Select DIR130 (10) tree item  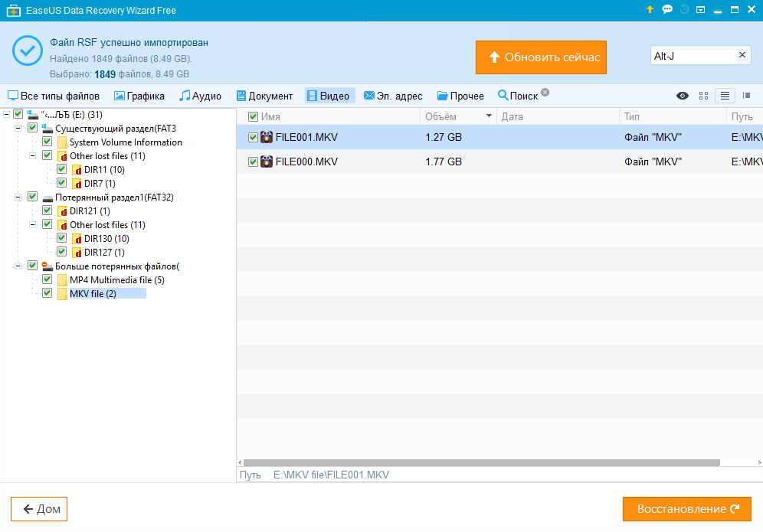[x=106, y=239]
